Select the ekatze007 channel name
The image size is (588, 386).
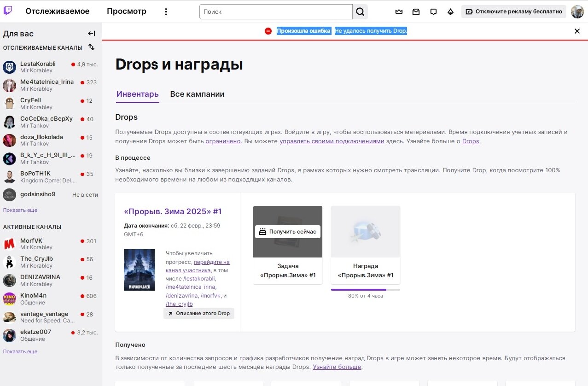pos(35,332)
